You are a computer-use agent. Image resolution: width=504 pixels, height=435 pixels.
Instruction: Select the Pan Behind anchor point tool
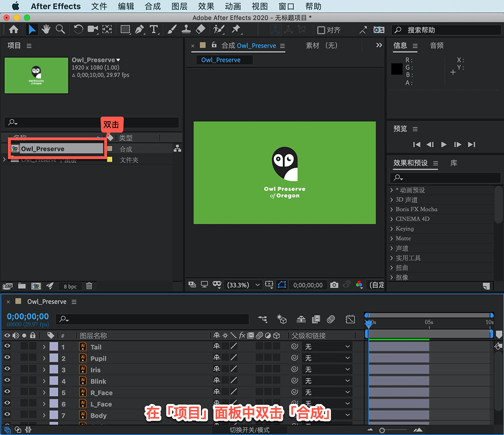point(107,29)
